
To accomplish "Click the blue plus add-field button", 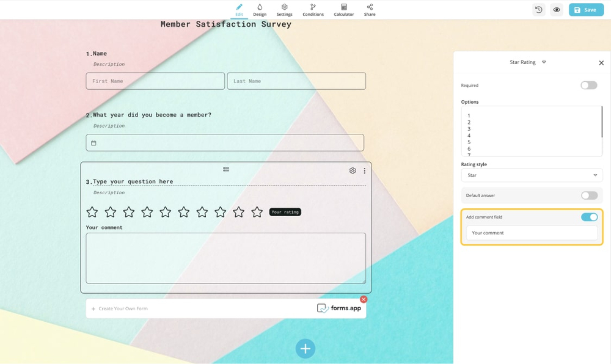I will [x=305, y=348].
